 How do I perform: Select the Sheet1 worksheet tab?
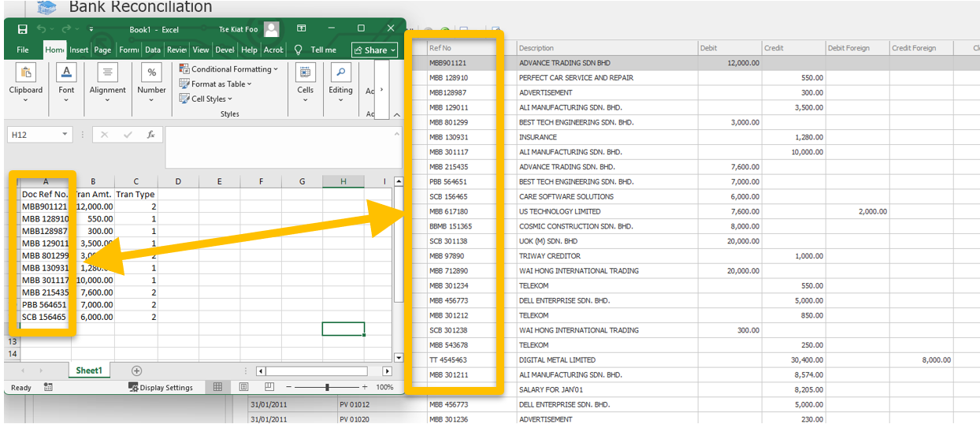89,370
